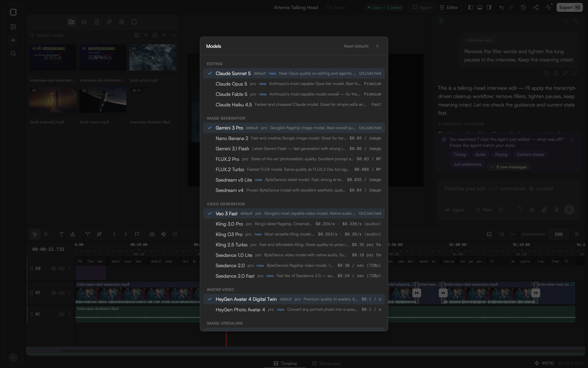Click the Timing feedback chip

[460, 155]
